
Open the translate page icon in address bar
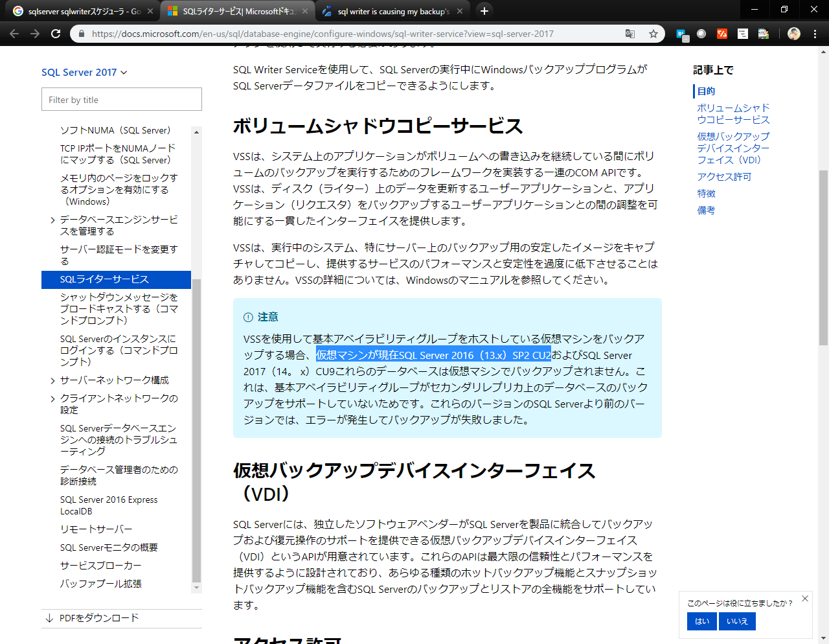point(630,34)
